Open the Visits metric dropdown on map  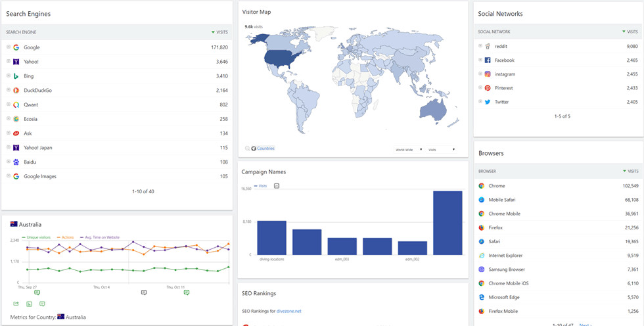(441, 149)
